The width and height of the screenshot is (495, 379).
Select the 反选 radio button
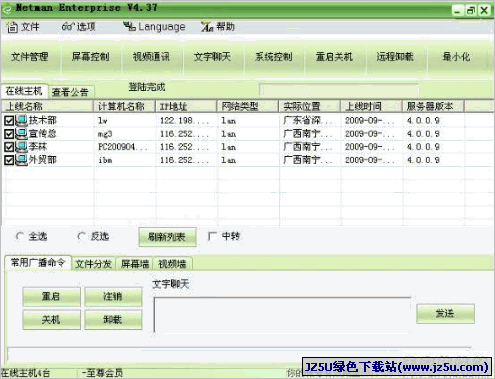[81, 236]
